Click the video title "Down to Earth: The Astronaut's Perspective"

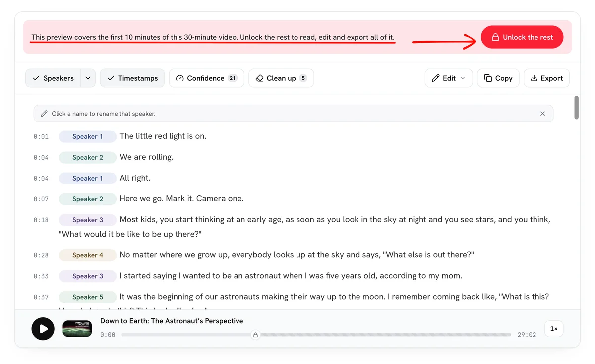(x=172, y=321)
